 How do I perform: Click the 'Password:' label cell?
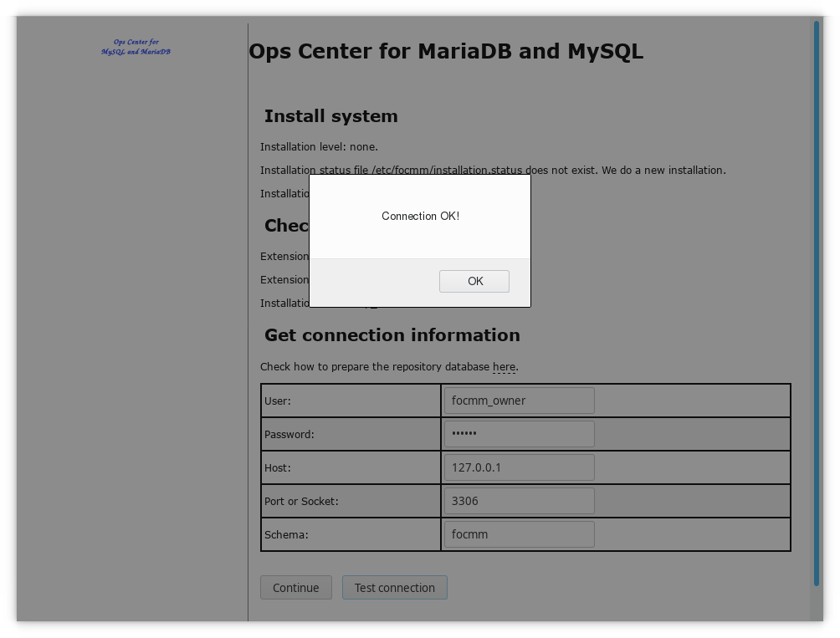coord(351,434)
